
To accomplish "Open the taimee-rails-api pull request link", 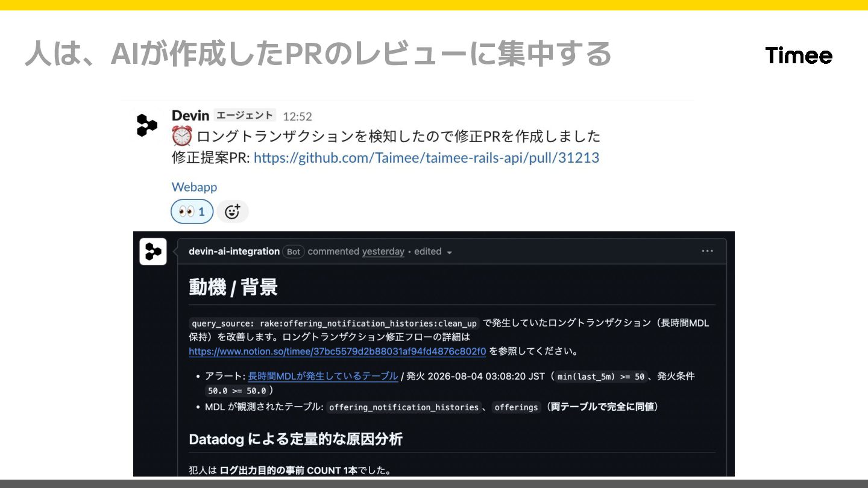I will (x=426, y=158).
